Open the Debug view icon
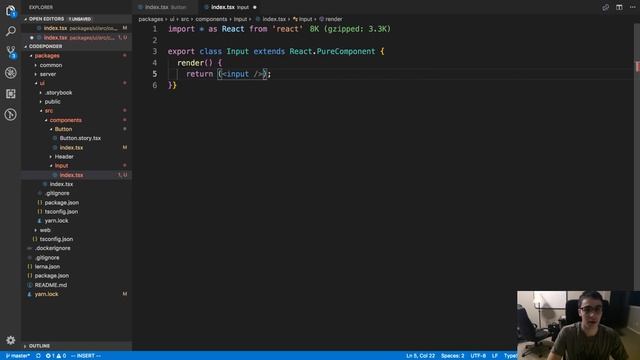 pos(11,73)
